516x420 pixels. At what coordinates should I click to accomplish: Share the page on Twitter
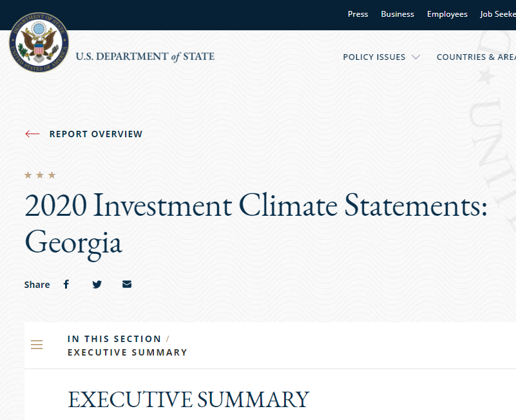tap(97, 284)
